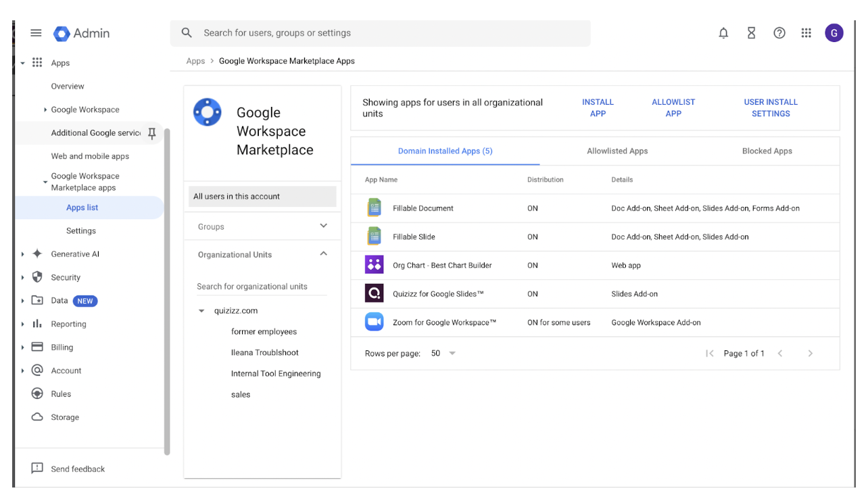Select the Domain Installed Apps tab
The width and height of the screenshot is (868, 499).
pyautogui.click(x=445, y=151)
